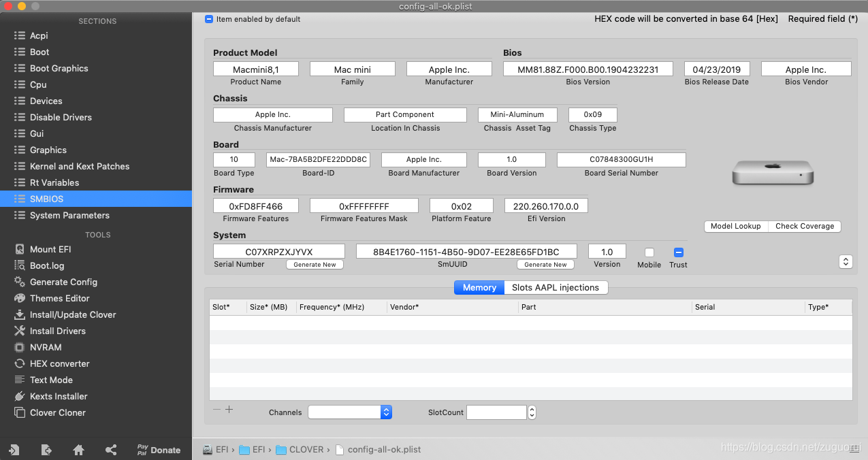Click the Serial Number field
Screen dimensions: 868x460
tap(279, 251)
